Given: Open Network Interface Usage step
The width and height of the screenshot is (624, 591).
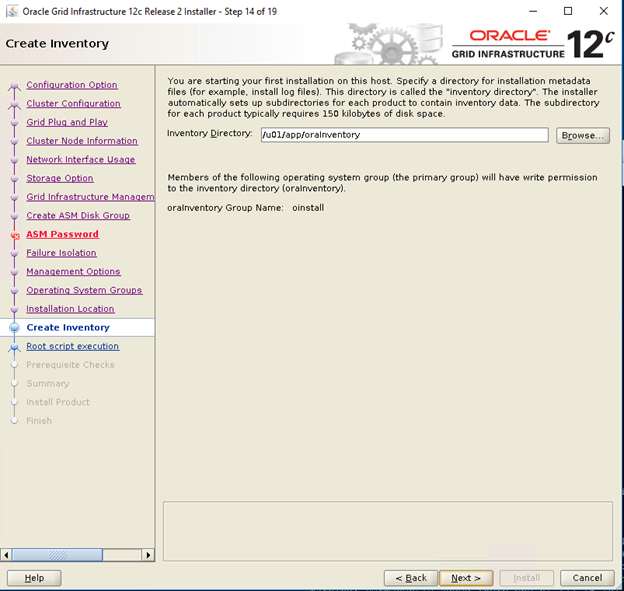Looking at the screenshot, I should (81, 160).
